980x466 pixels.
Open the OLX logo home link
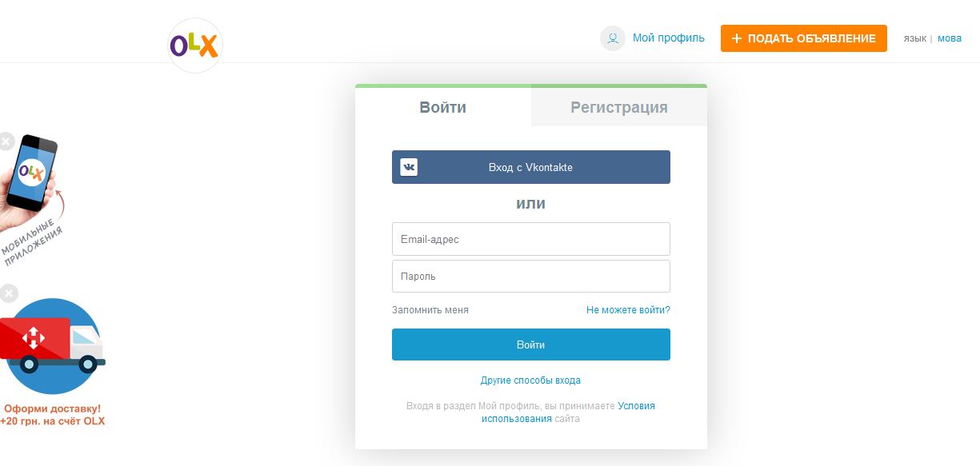(195, 46)
